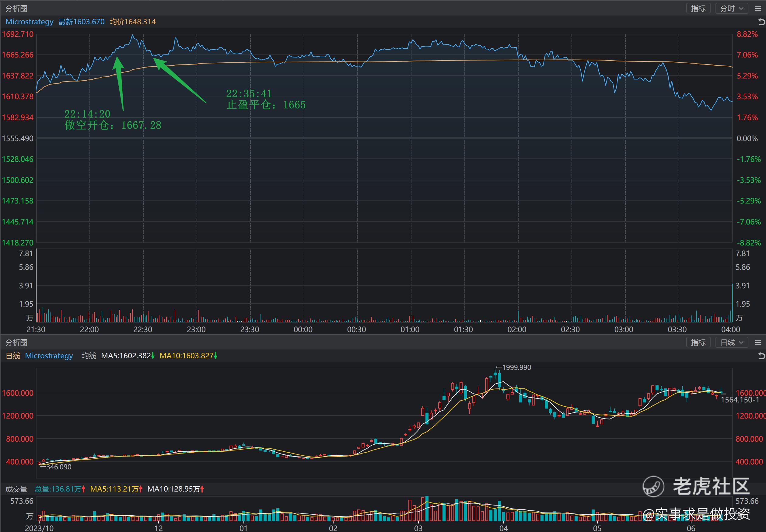Expand the 日线 period dropdown
This screenshot has width=766, height=532.
(x=731, y=342)
